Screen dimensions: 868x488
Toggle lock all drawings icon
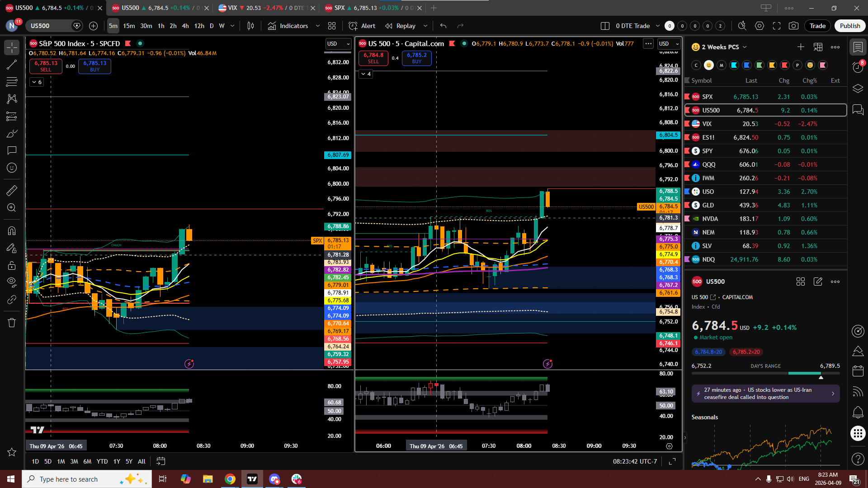(12, 265)
